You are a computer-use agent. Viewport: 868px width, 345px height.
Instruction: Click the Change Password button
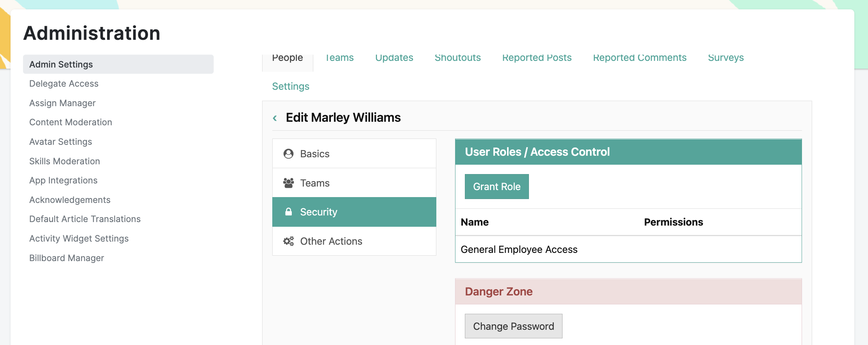(513, 326)
